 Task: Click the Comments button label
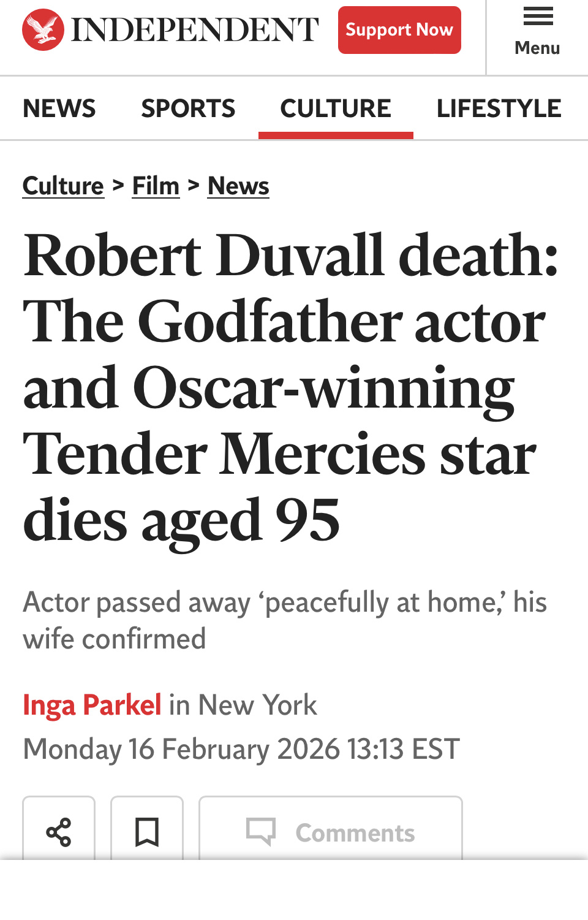pyautogui.click(x=355, y=833)
